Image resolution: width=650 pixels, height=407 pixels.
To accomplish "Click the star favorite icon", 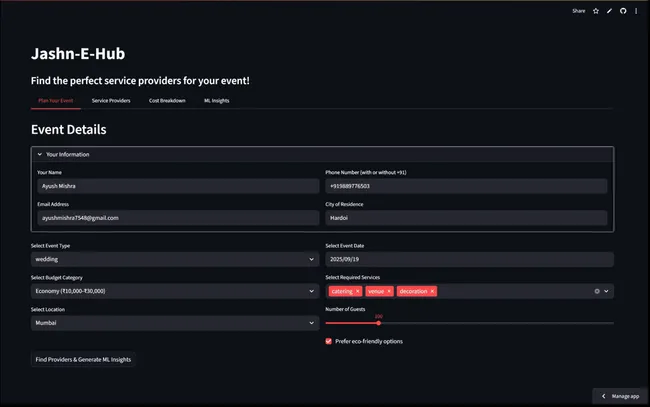I will tap(596, 11).
